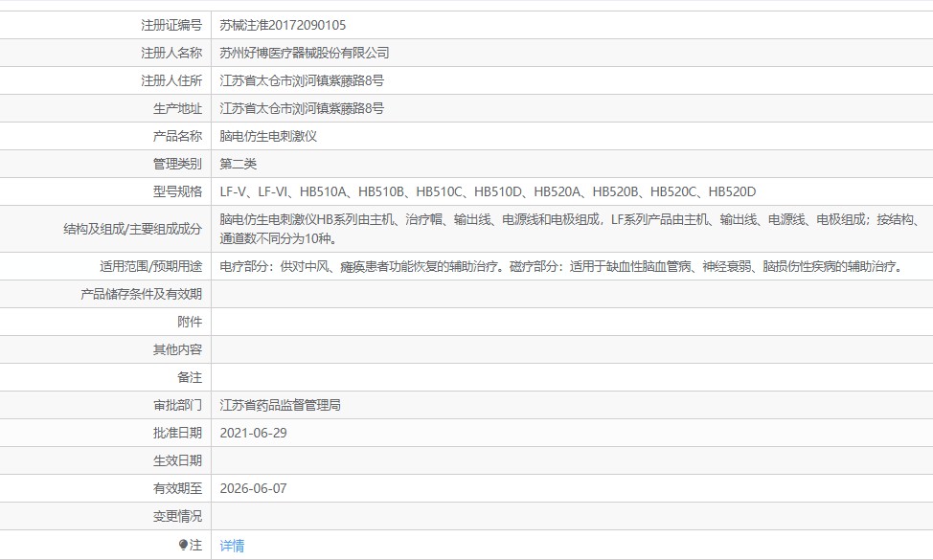Click the 注册人住所 label
The width and height of the screenshot is (933, 560).
pyautogui.click(x=171, y=80)
